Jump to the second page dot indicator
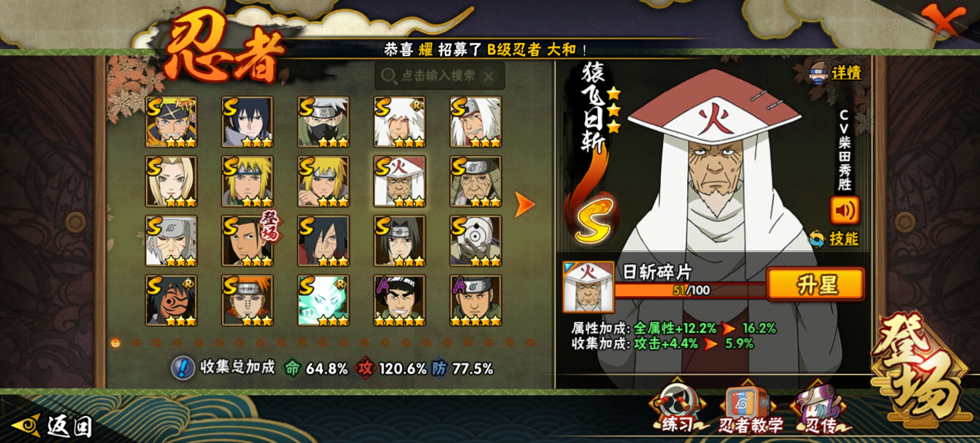The width and height of the screenshot is (980, 443). click(x=136, y=343)
